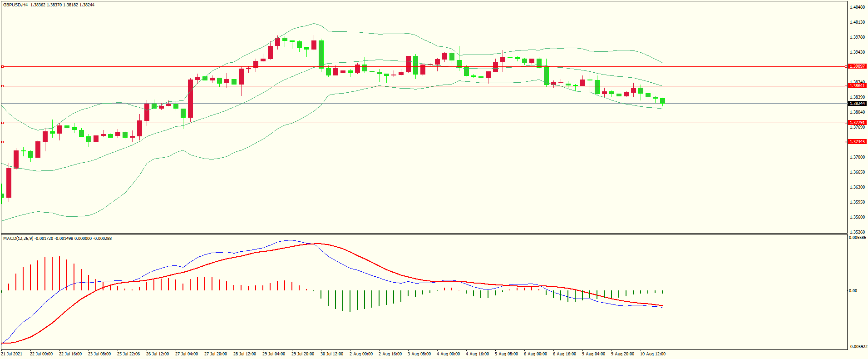Click the 25 Jul 22:06 time label
868x359 pixels.
128,354
